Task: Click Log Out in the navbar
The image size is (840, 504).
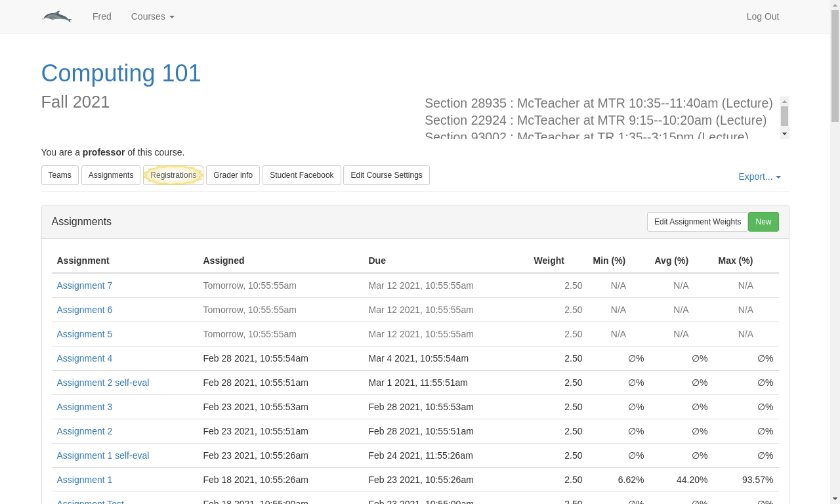Action: click(763, 16)
